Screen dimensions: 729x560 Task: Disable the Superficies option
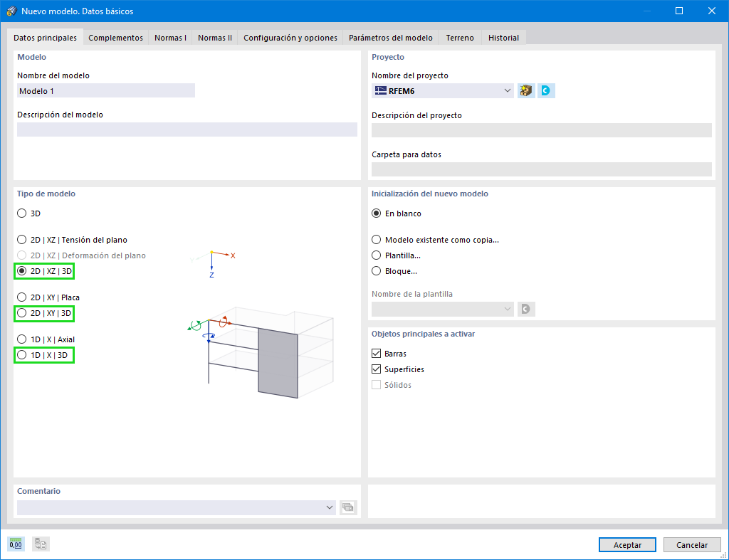376,369
